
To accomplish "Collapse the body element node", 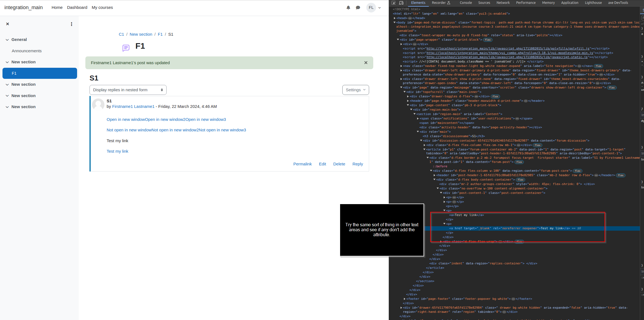I will click(395, 23).
